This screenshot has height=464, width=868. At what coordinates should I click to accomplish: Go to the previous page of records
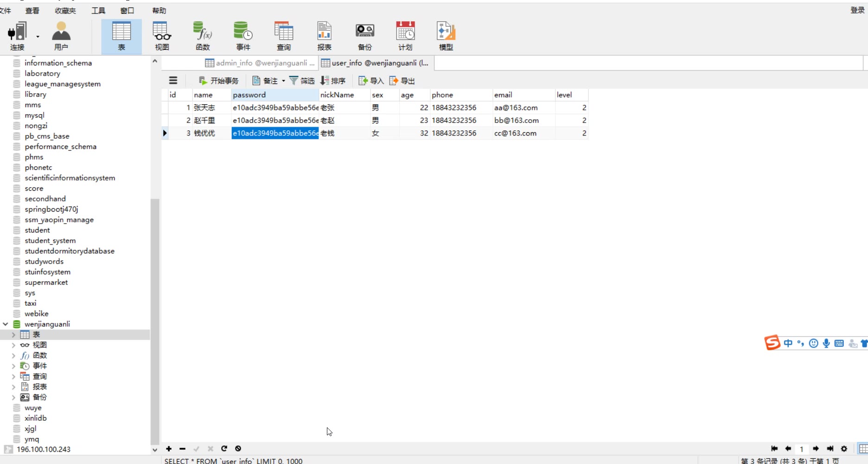788,449
